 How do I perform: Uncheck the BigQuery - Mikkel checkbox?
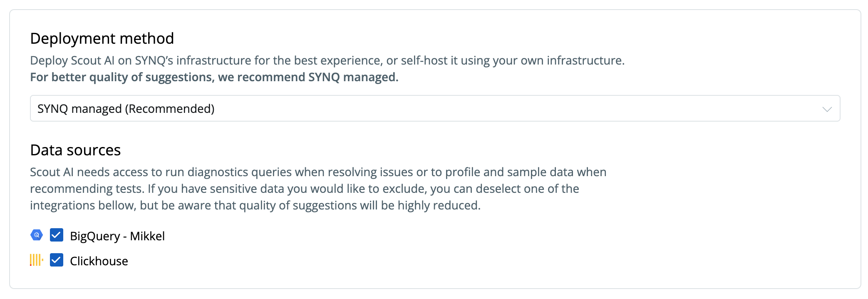pyautogui.click(x=57, y=235)
